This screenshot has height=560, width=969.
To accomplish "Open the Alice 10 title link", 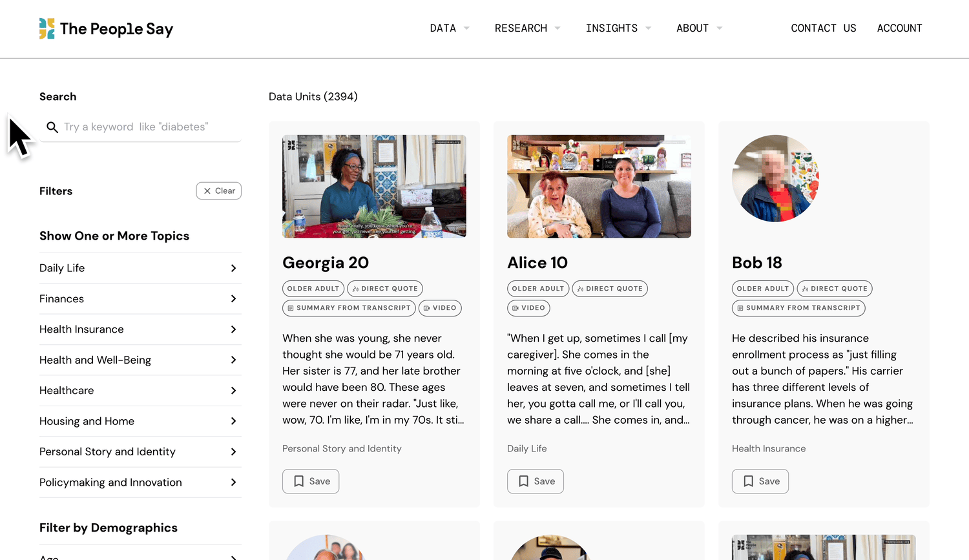I will 537,263.
